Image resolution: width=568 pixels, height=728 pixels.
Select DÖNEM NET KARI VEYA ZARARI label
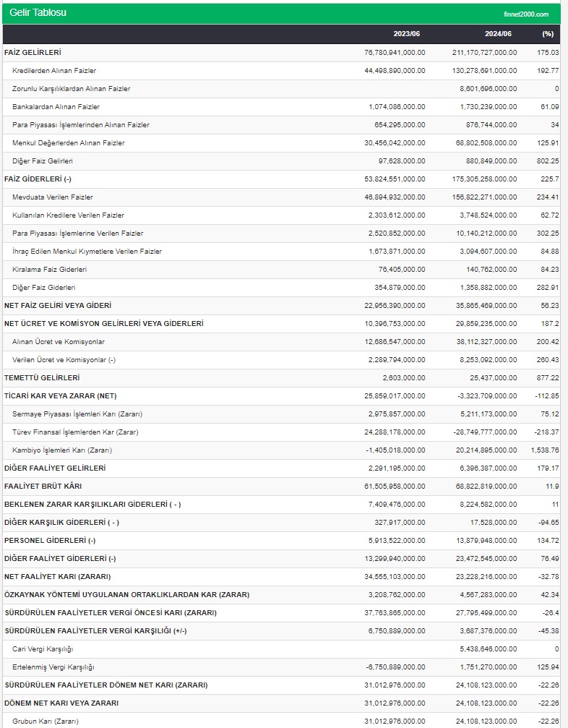click(x=61, y=703)
